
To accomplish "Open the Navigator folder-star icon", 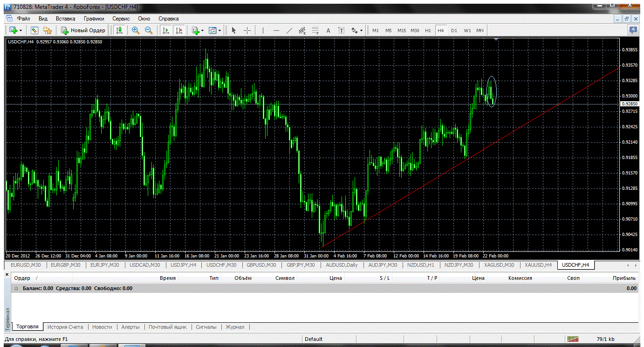I will click(x=47, y=30).
